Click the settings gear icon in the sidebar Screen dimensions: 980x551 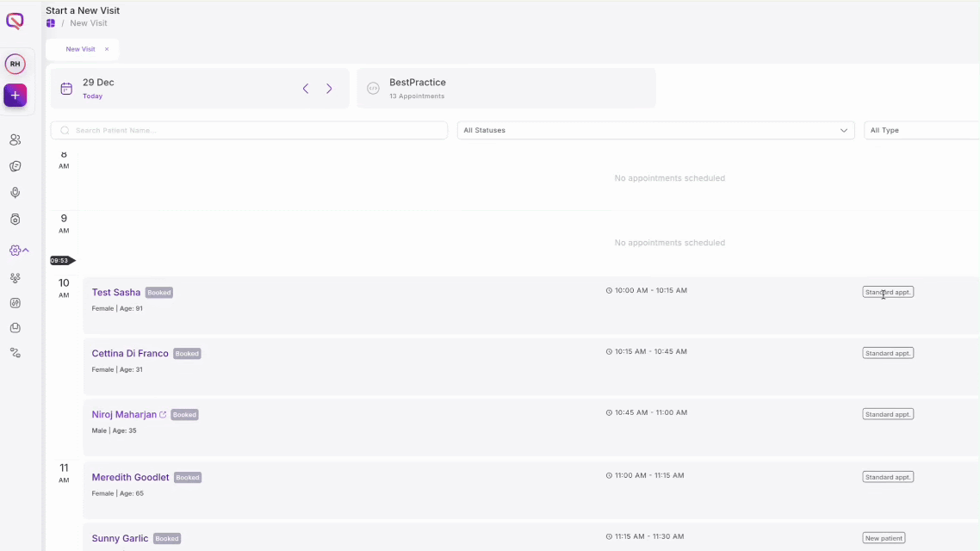pos(15,251)
